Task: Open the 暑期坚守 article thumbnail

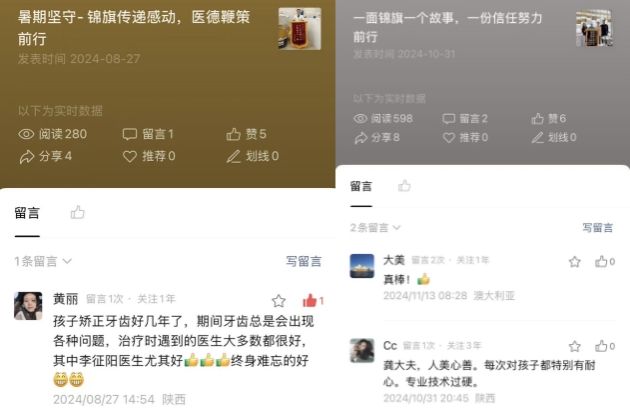Action: (x=300, y=29)
